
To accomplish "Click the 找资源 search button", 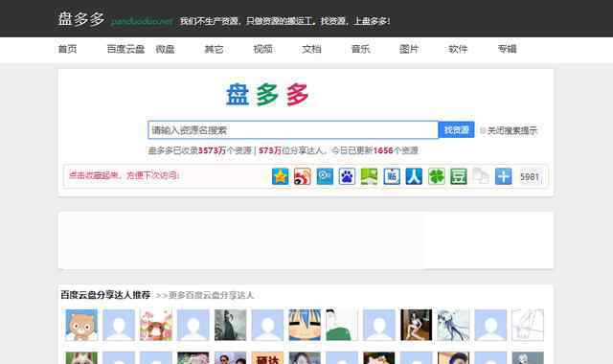I will pos(456,130).
